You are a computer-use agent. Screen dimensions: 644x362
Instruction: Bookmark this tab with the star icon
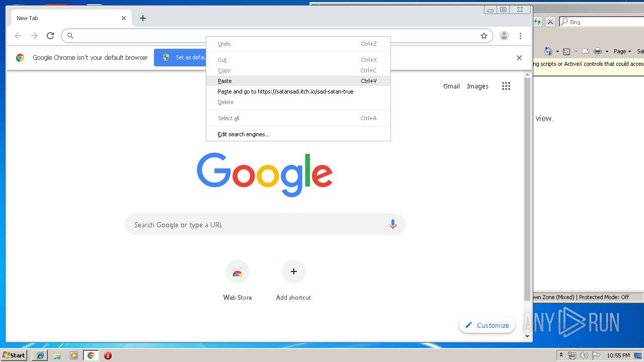click(x=484, y=36)
